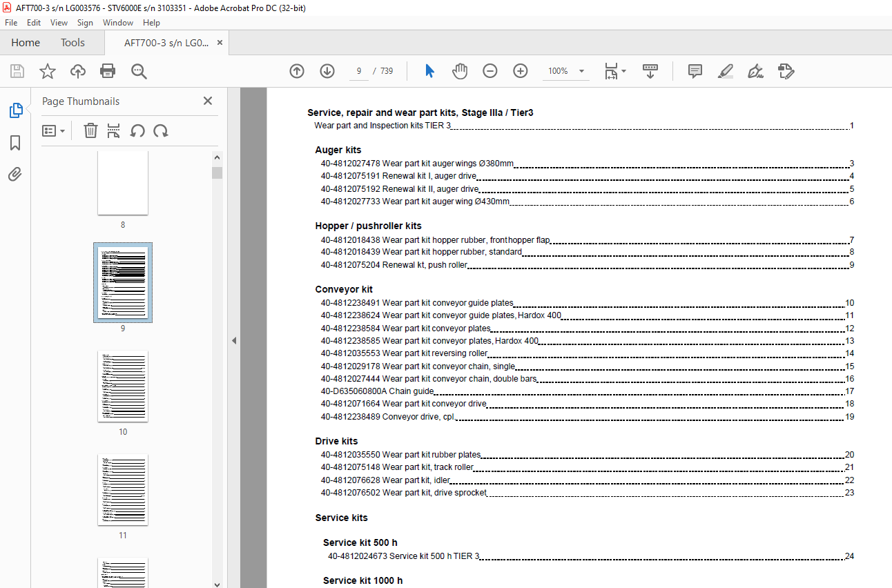
Task: Open 40-4812075204 push roller entry
Action: point(588,265)
